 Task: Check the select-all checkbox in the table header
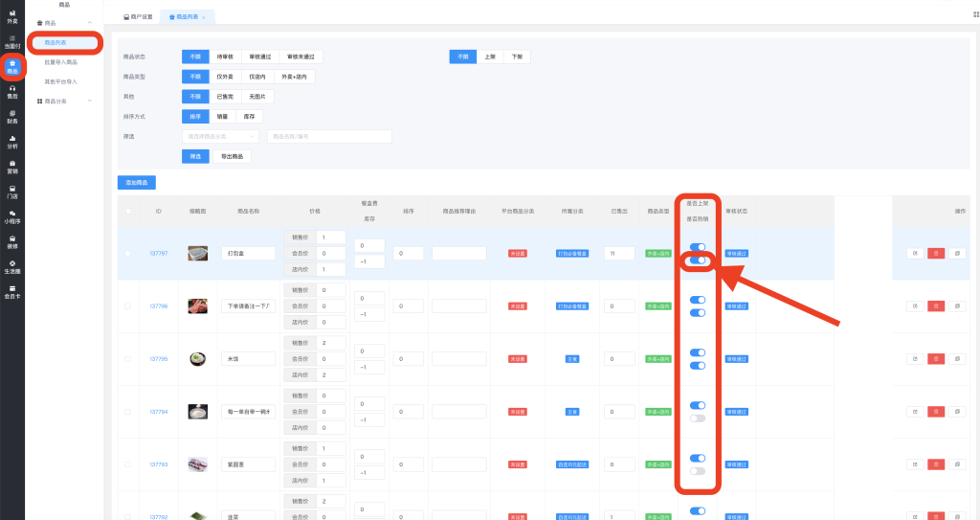[128, 211]
